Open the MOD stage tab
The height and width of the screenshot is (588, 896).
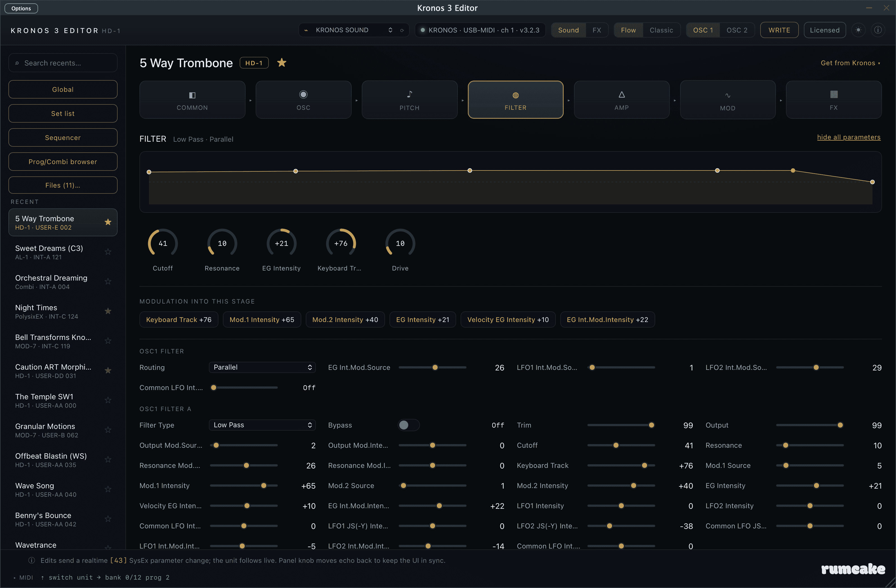(x=728, y=100)
